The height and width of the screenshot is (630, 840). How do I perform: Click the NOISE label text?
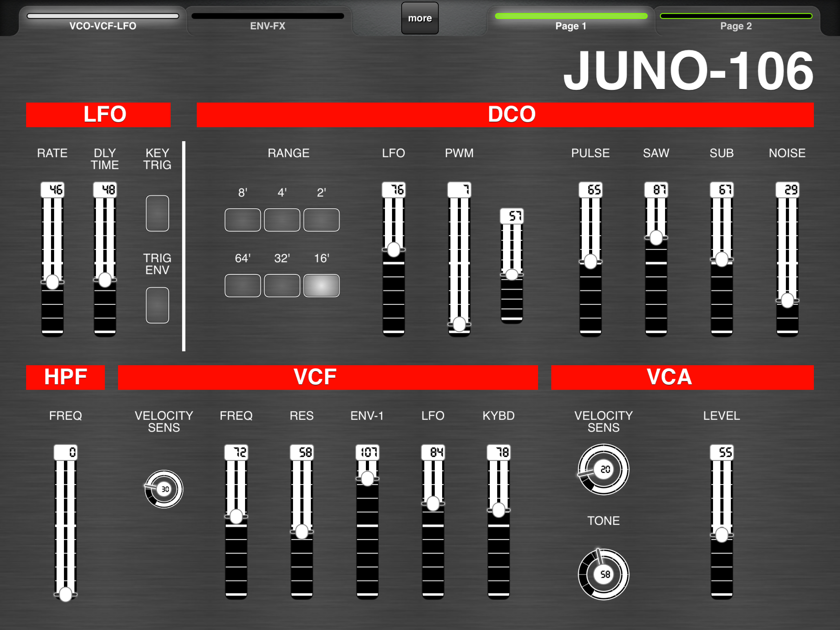pyautogui.click(x=787, y=153)
